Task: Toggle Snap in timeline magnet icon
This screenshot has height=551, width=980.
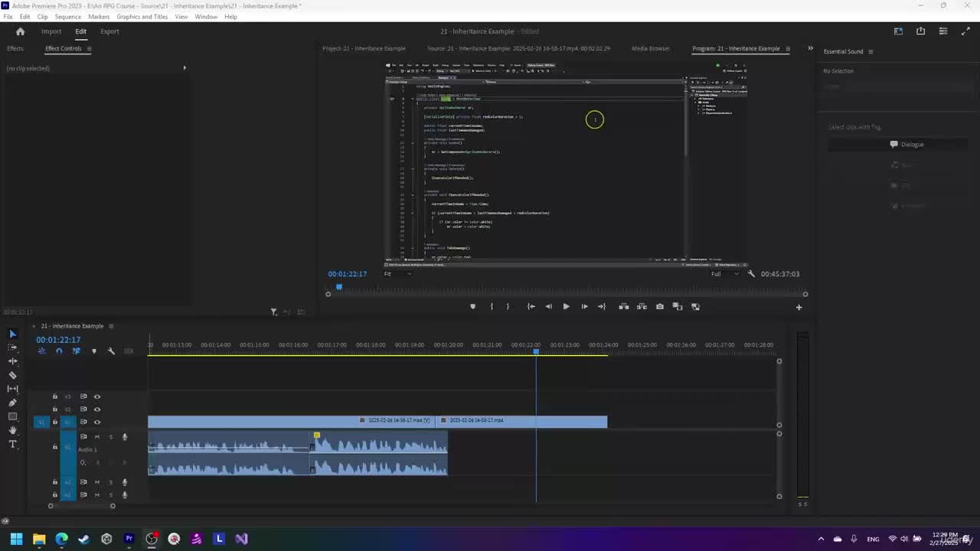Action: [59, 351]
